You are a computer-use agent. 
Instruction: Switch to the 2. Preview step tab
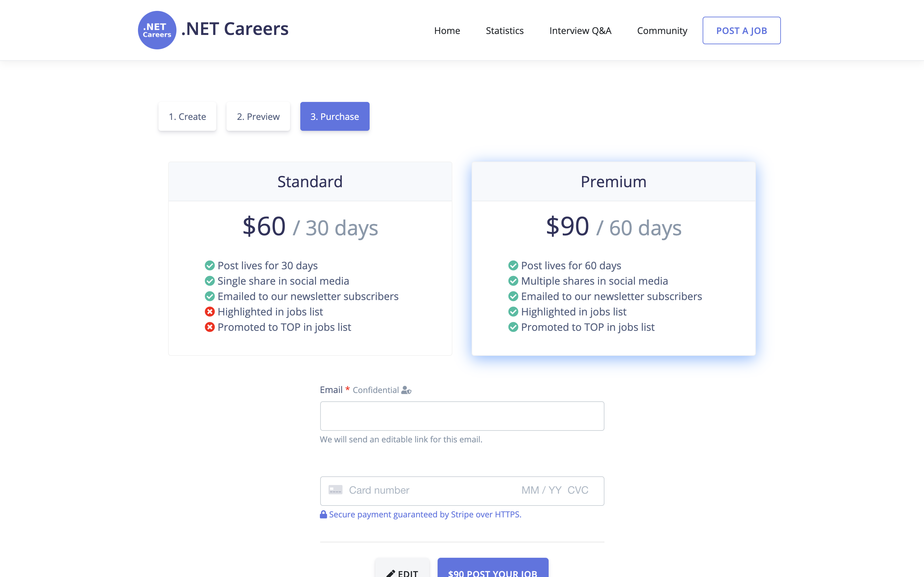(x=258, y=116)
